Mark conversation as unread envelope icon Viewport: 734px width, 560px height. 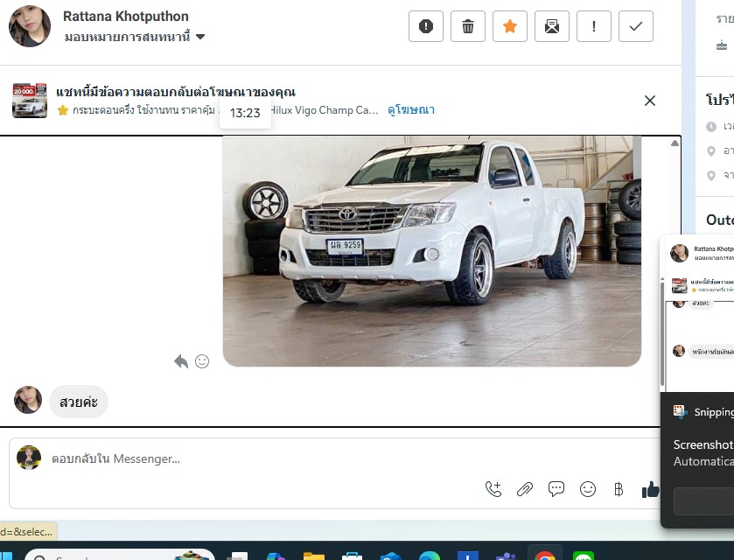[x=552, y=26]
